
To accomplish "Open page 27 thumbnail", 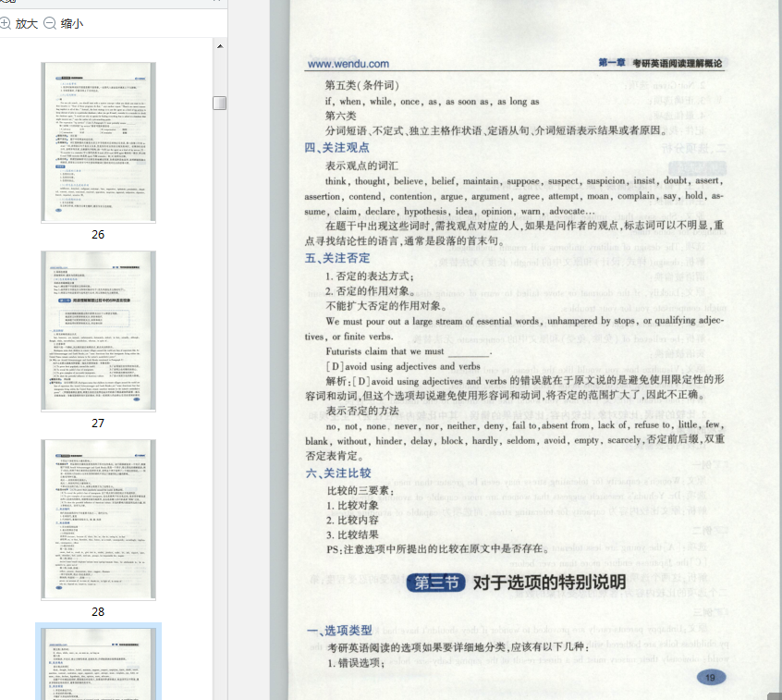I will click(x=98, y=331).
